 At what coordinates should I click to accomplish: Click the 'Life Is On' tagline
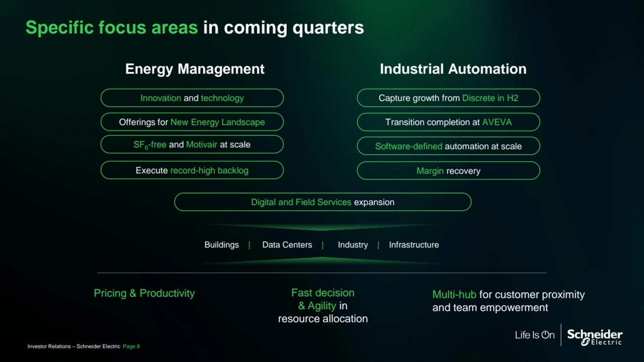tap(534, 335)
